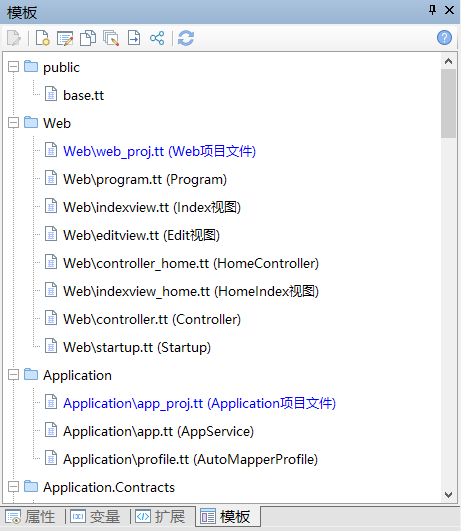Click the pin icon in title bar

[432, 10]
